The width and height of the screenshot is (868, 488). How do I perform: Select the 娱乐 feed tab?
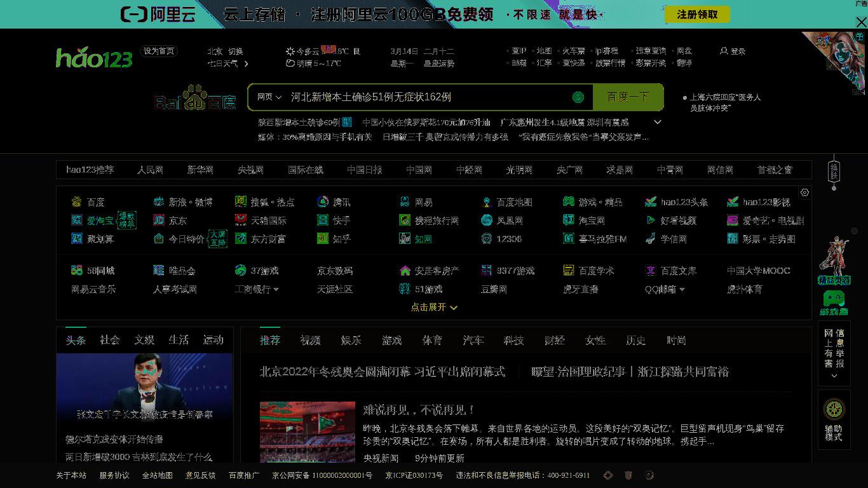pos(351,341)
